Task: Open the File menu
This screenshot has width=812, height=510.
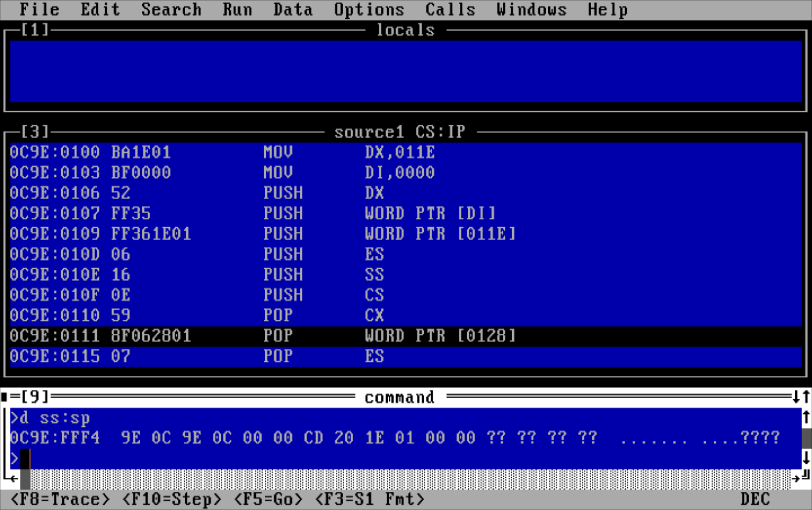Action: coord(40,9)
